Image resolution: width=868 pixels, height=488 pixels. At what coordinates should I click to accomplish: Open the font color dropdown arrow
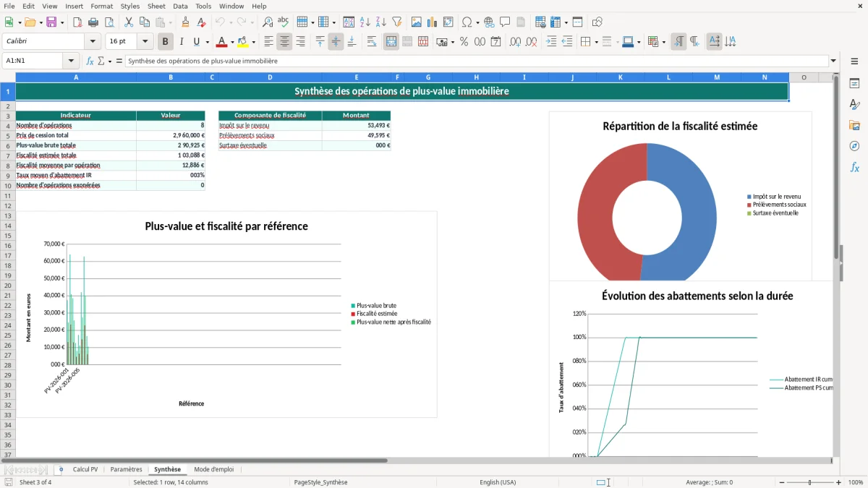232,42
